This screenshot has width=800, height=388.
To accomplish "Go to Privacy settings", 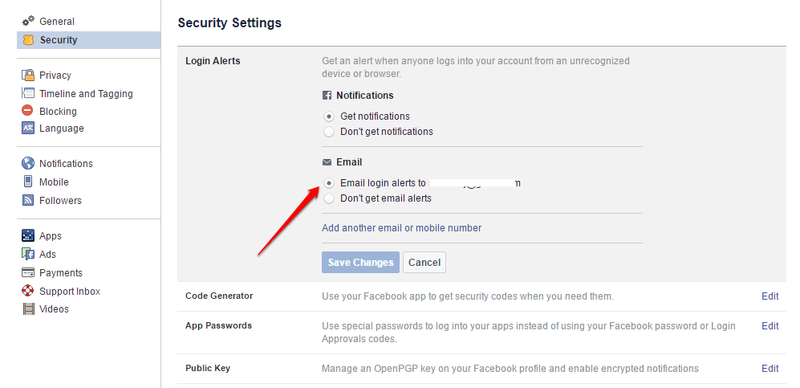I will click(55, 75).
